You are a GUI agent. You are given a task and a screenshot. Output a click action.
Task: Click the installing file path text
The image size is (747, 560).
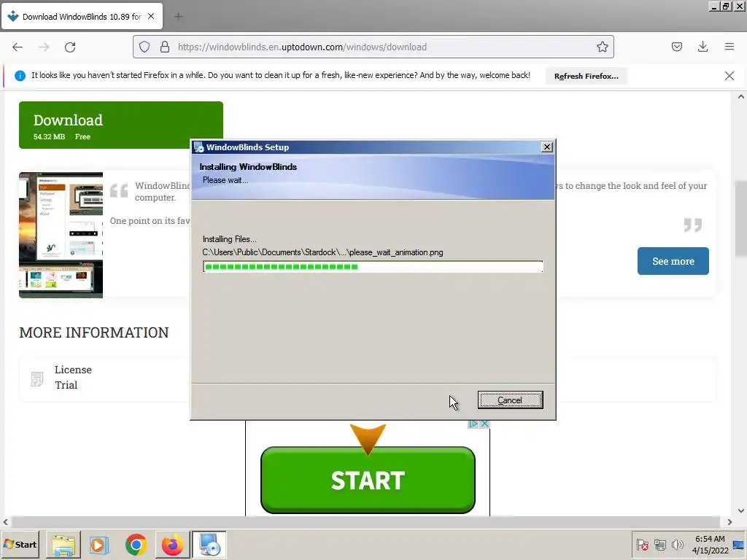point(322,252)
